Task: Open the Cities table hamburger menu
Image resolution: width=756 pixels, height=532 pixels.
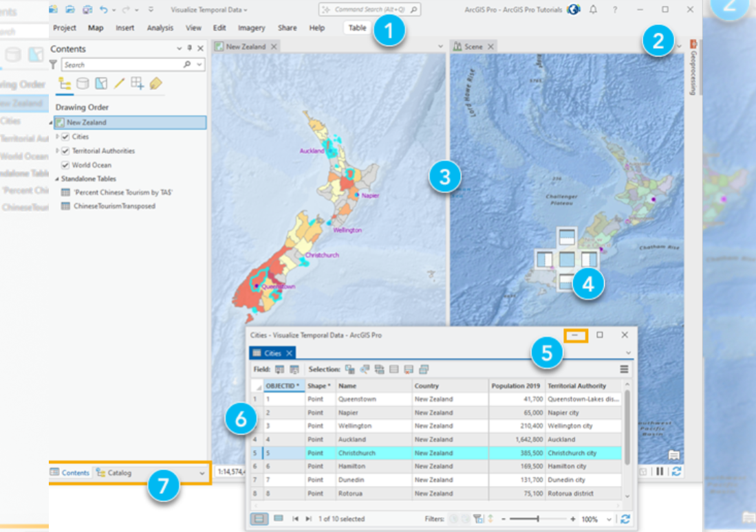Action: point(624,369)
